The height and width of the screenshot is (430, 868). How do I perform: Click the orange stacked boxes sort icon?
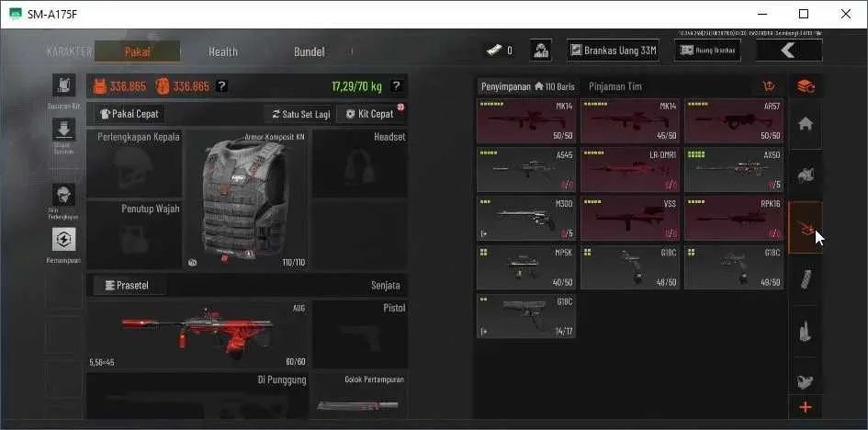point(806,86)
